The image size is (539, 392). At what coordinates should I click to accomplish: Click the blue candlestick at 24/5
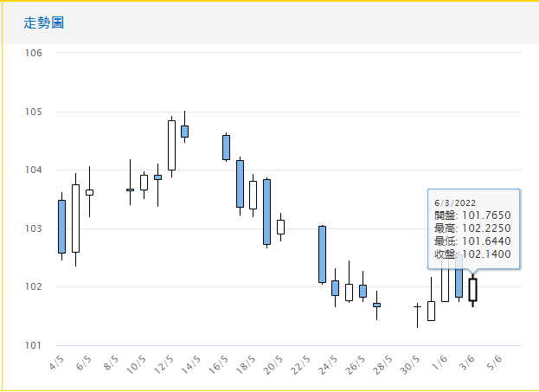pos(335,287)
